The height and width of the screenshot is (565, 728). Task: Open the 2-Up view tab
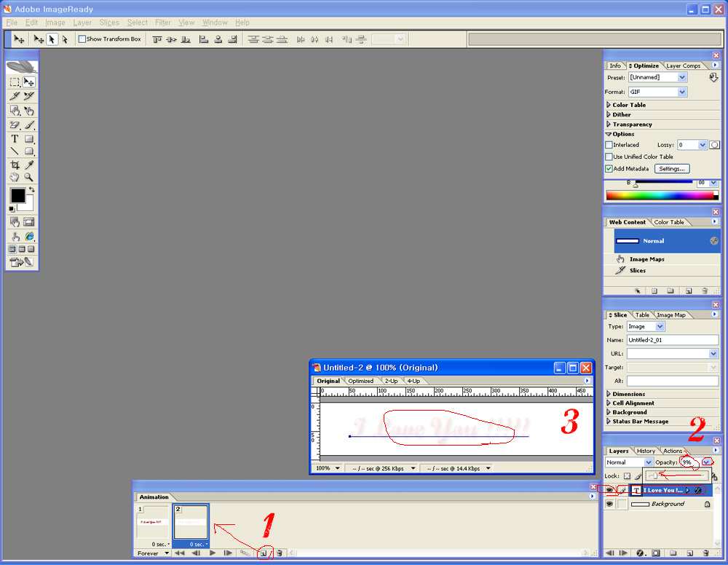[391, 381]
